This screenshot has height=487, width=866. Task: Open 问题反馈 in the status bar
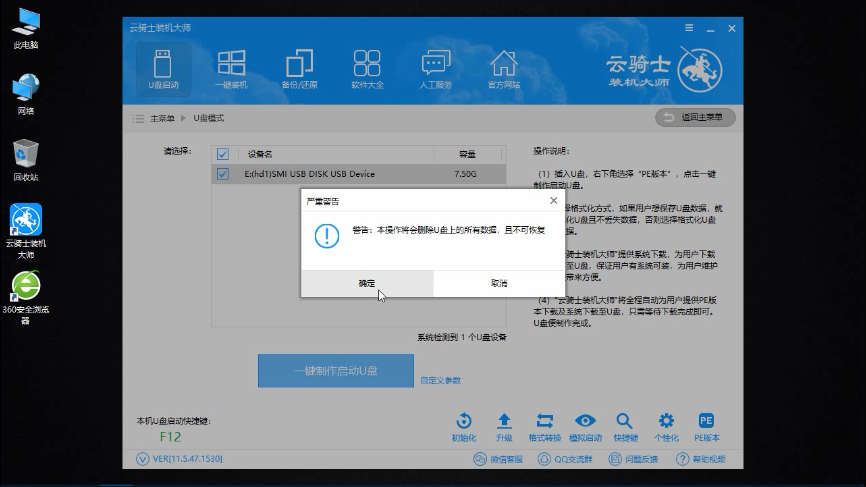633,459
